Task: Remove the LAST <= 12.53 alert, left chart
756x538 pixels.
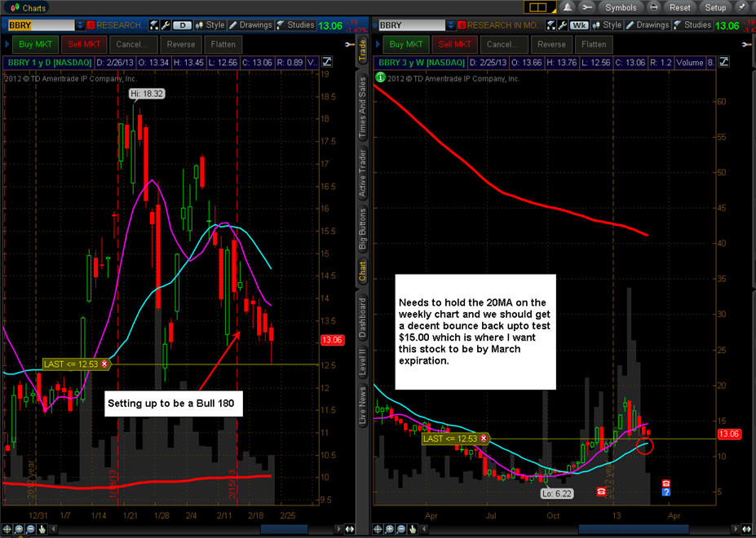Action: [104, 364]
